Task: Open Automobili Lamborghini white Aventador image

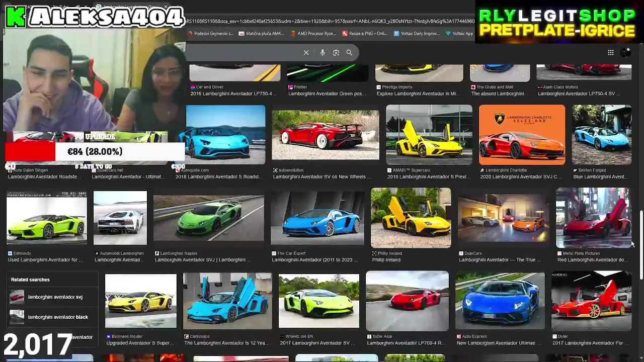Action: pyautogui.click(x=120, y=218)
